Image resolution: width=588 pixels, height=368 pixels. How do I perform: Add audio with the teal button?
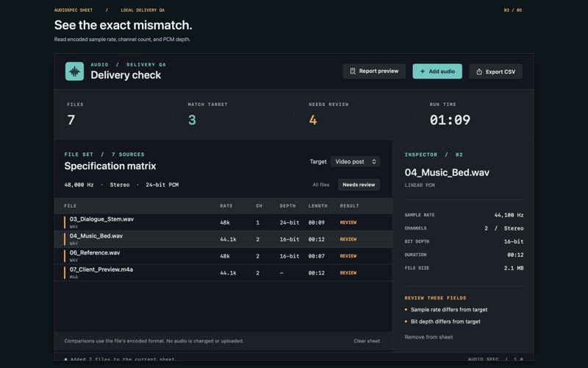(x=437, y=71)
